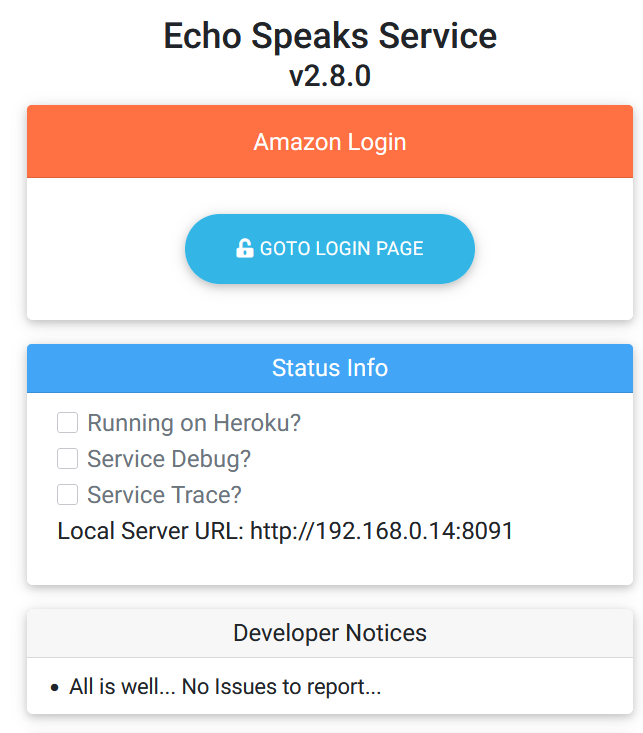Enable the Service Debug checkbox

[x=67, y=458]
